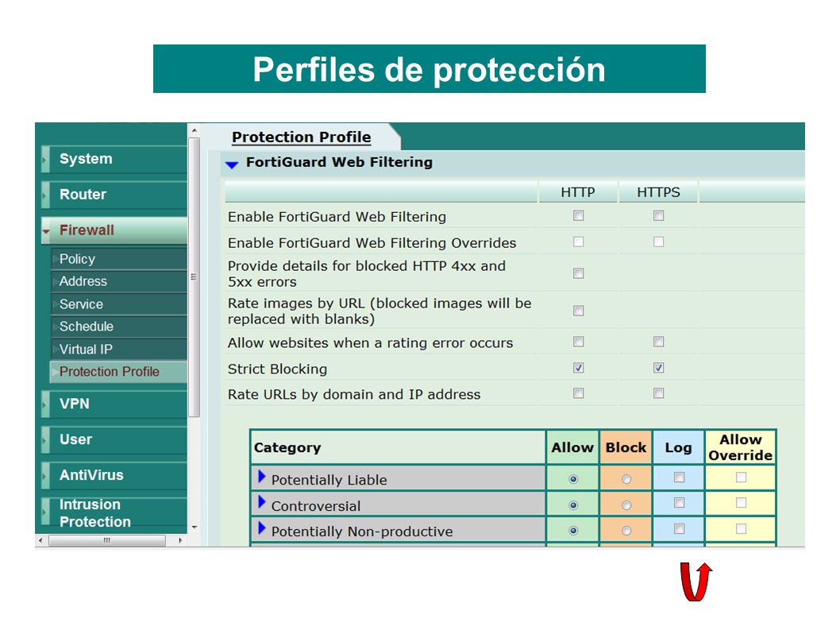
Task: Select Block for Potentially Liable
Action: point(626,479)
